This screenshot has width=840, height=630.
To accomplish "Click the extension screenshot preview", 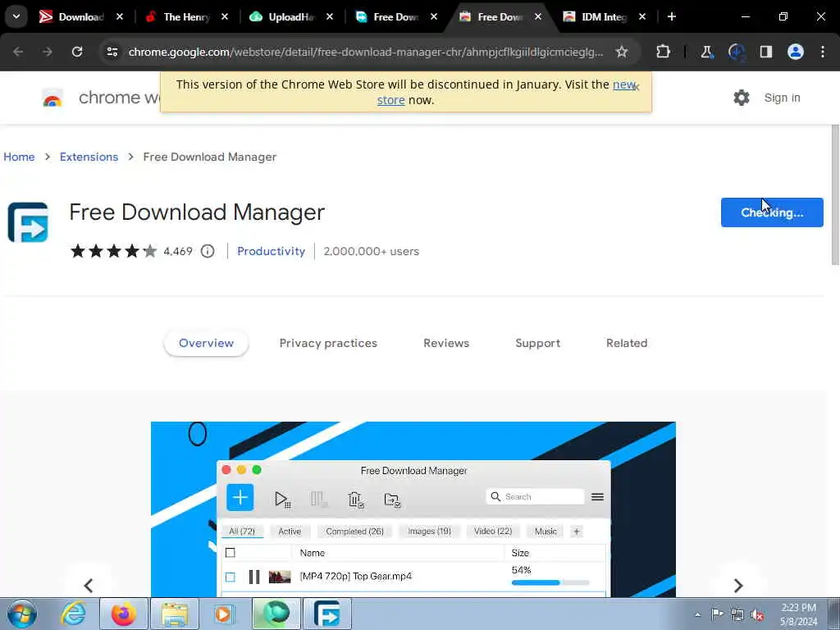I will [x=413, y=509].
